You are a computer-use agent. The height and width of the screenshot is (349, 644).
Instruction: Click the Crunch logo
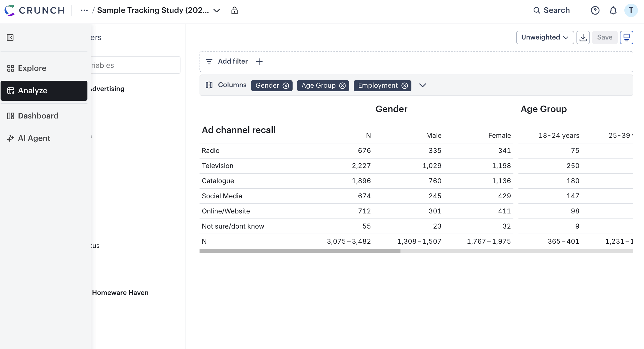pyautogui.click(x=35, y=10)
